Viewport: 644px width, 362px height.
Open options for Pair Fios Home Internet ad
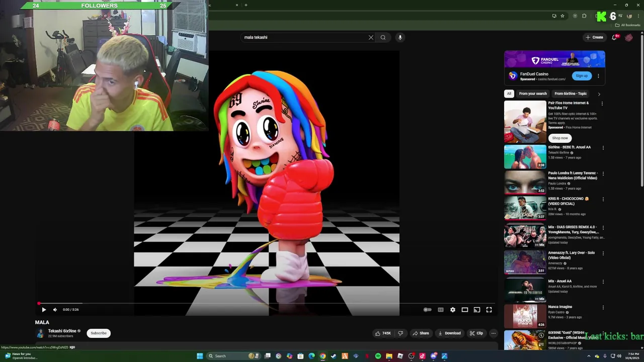602,104
